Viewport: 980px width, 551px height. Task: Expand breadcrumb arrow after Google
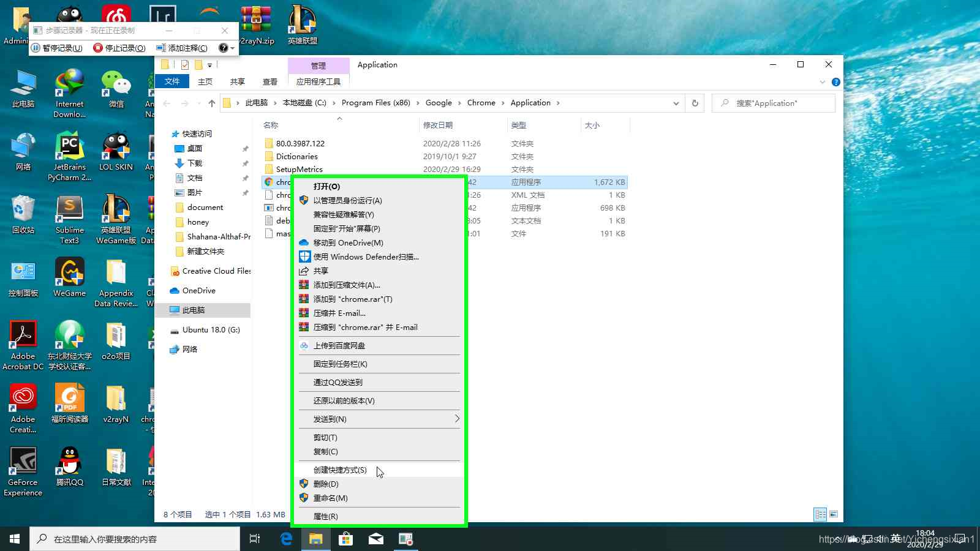(x=459, y=103)
